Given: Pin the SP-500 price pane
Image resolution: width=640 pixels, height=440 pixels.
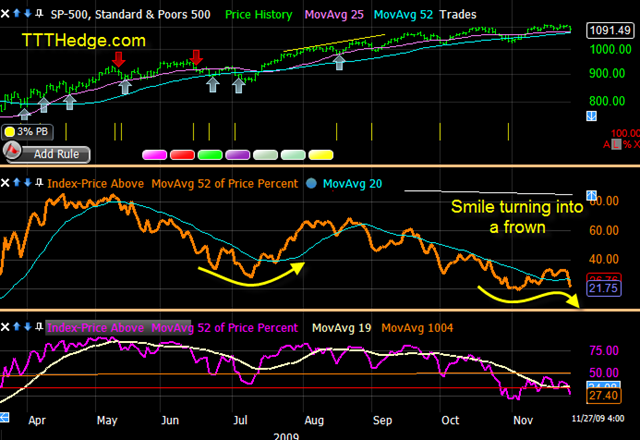Looking at the screenshot, I should point(39,14).
